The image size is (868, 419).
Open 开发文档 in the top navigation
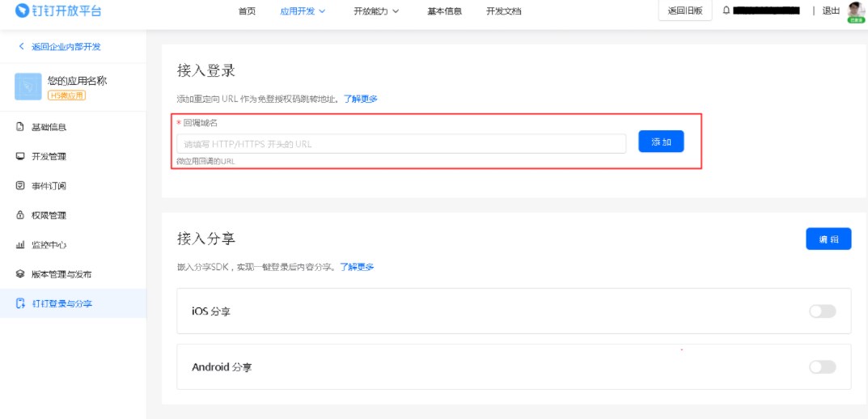click(503, 11)
